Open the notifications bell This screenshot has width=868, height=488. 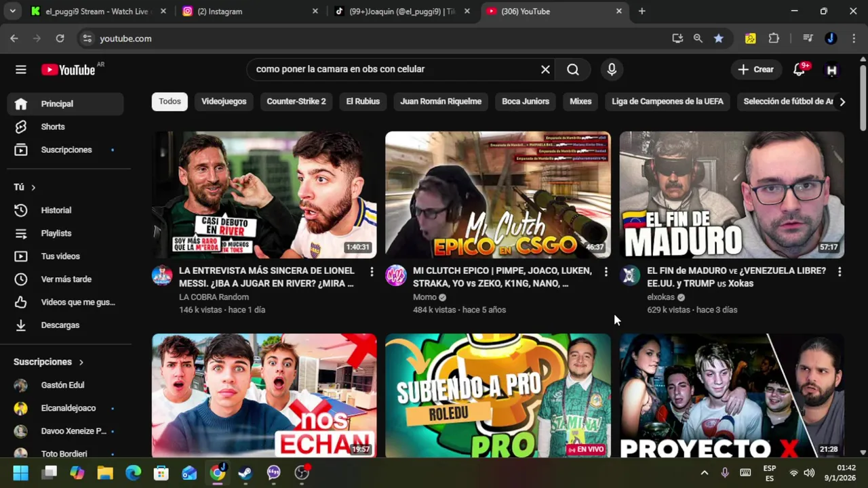800,69
